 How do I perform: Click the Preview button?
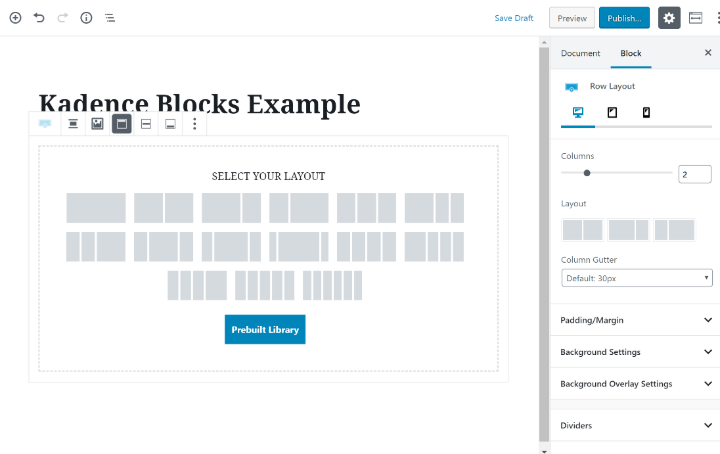[x=572, y=18]
